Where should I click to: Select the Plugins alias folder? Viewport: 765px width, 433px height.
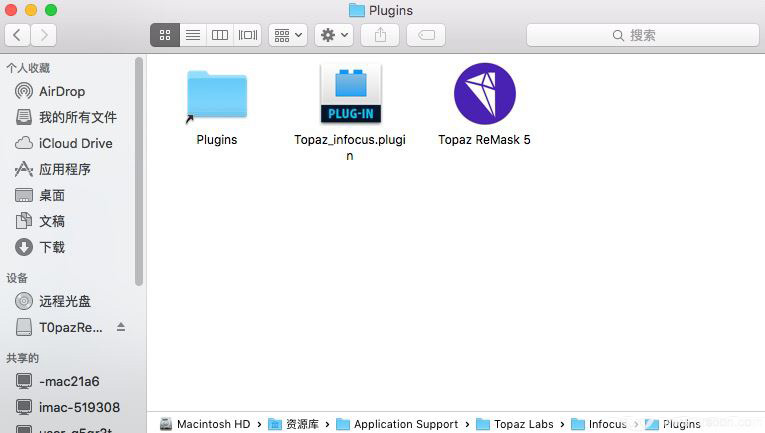coord(217,95)
